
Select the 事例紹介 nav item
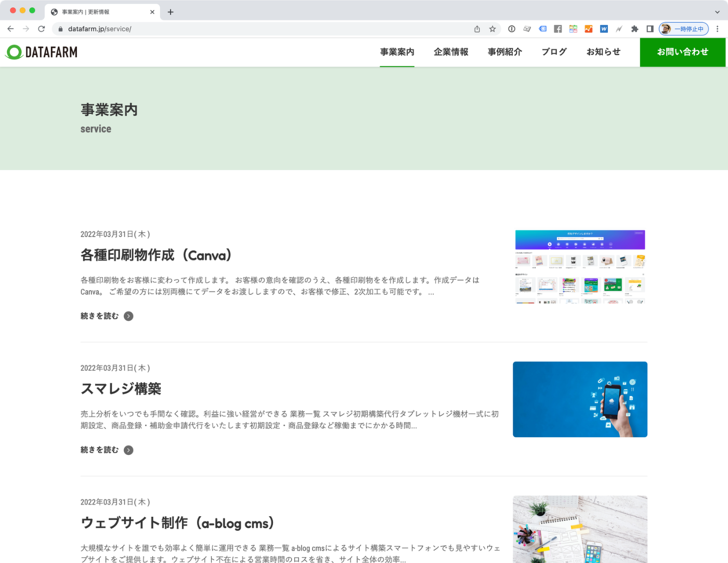(x=504, y=52)
